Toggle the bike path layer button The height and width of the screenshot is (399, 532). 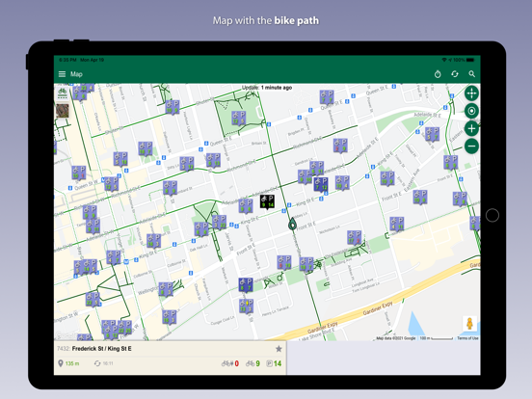pos(62,93)
